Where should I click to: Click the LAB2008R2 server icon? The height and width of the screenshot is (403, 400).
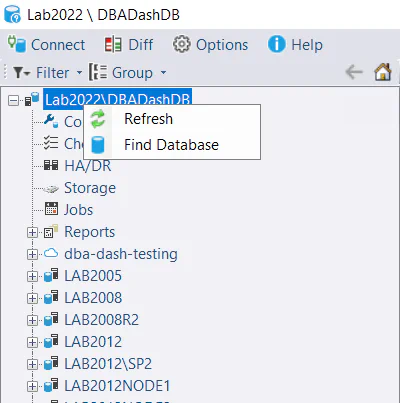pos(51,319)
